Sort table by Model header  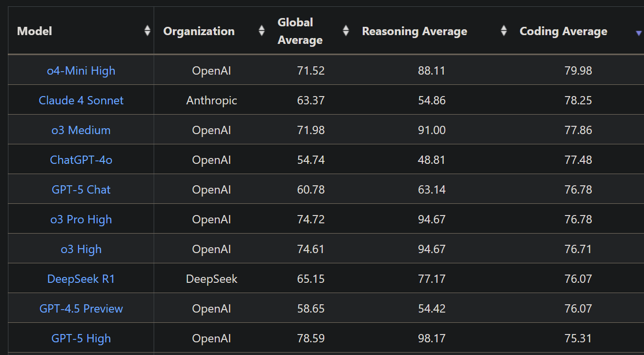(x=35, y=31)
